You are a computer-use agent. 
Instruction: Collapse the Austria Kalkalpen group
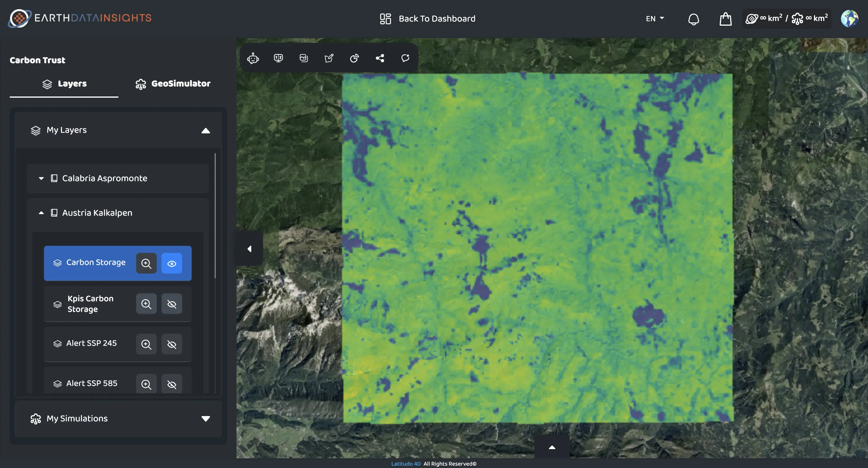point(41,213)
